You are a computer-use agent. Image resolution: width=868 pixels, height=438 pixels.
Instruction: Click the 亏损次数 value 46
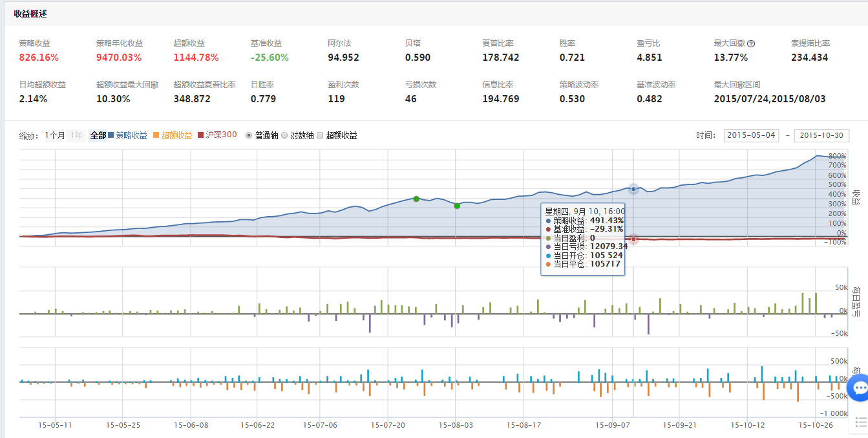click(411, 99)
